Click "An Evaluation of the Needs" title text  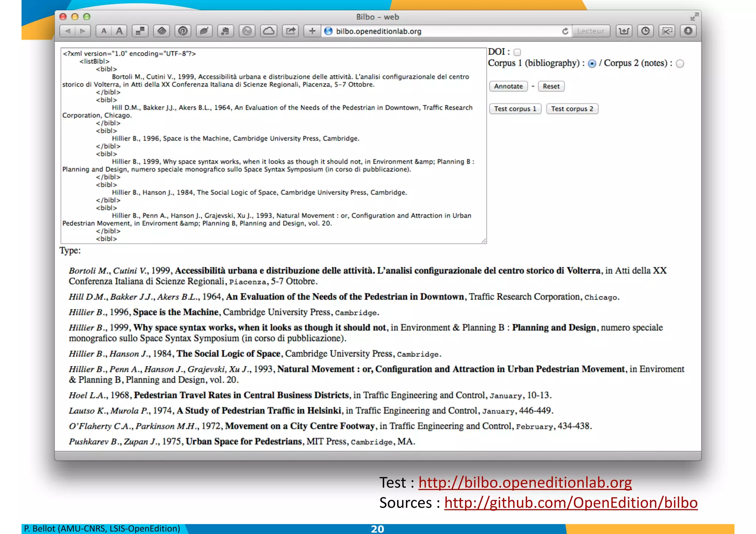pos(345,297)
